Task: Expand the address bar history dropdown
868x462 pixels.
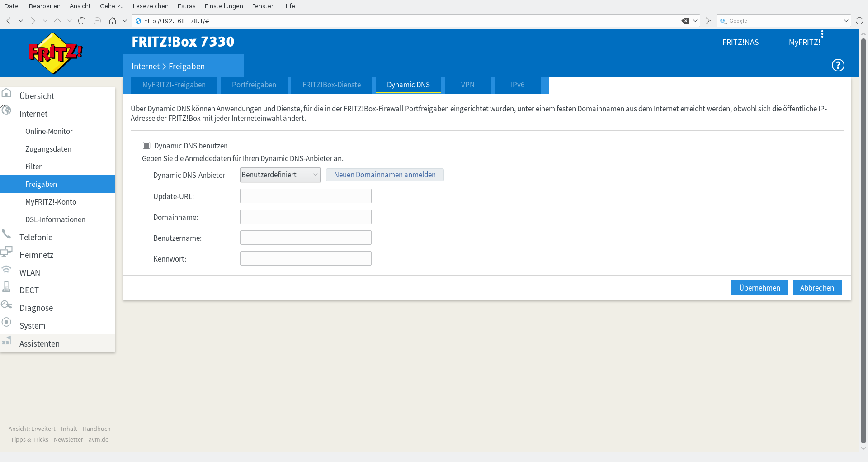Action: [695, 21]
